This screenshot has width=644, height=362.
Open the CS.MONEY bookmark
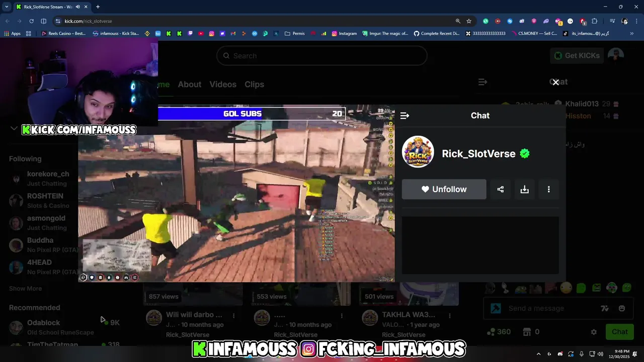(x=534, y=34)
